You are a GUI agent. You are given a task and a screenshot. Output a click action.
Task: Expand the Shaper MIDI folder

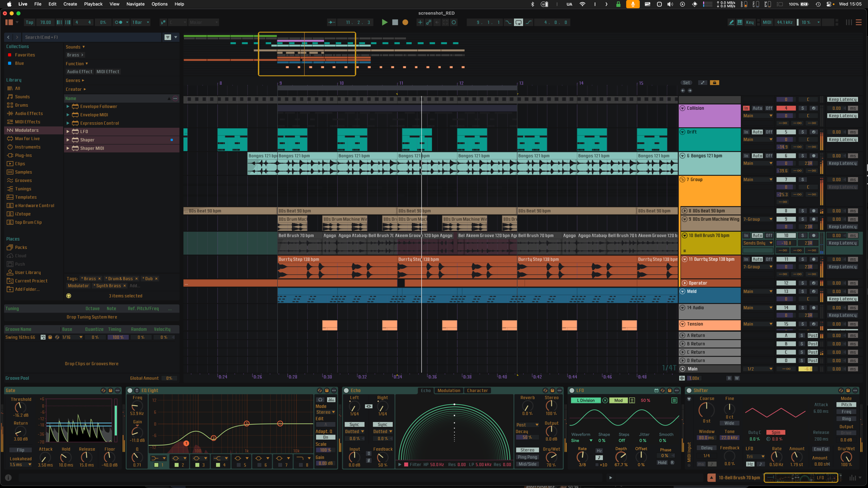tap(68, 148)
